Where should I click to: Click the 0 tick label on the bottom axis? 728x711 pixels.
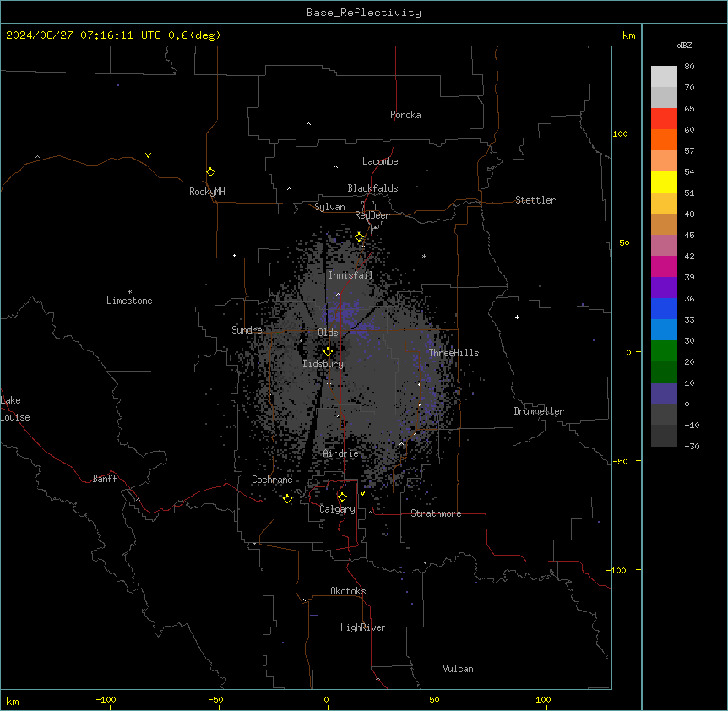[326, 700]
